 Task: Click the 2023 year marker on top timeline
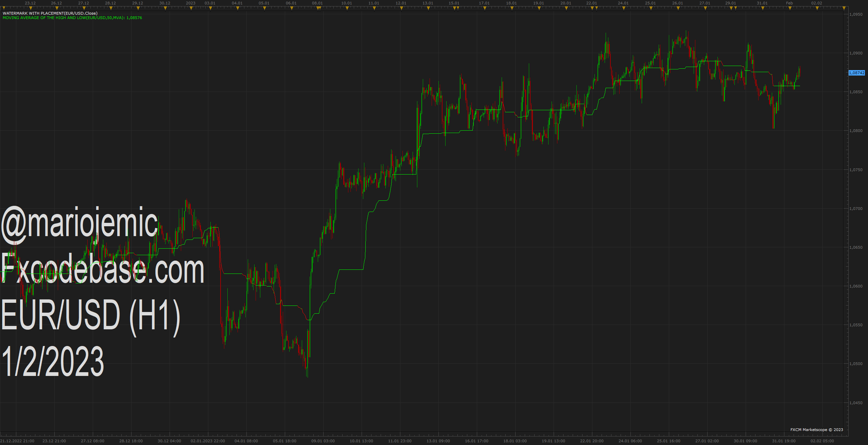click(191, 3)
